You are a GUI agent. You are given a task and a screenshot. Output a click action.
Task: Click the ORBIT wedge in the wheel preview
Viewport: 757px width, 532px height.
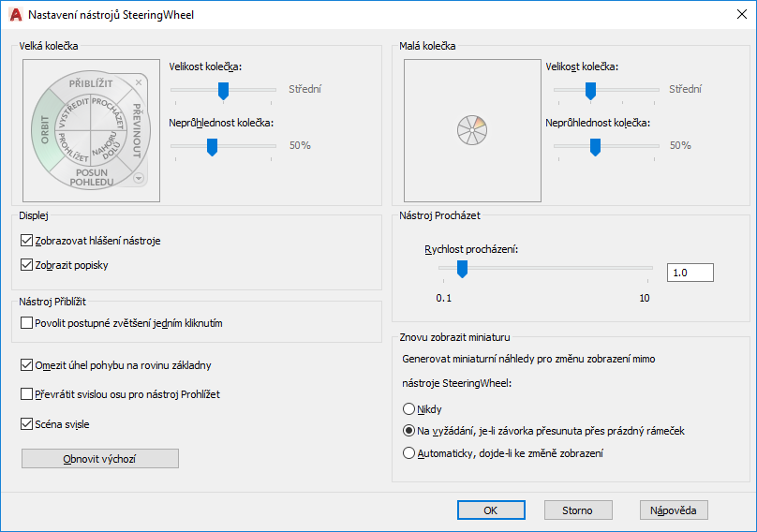45,129
